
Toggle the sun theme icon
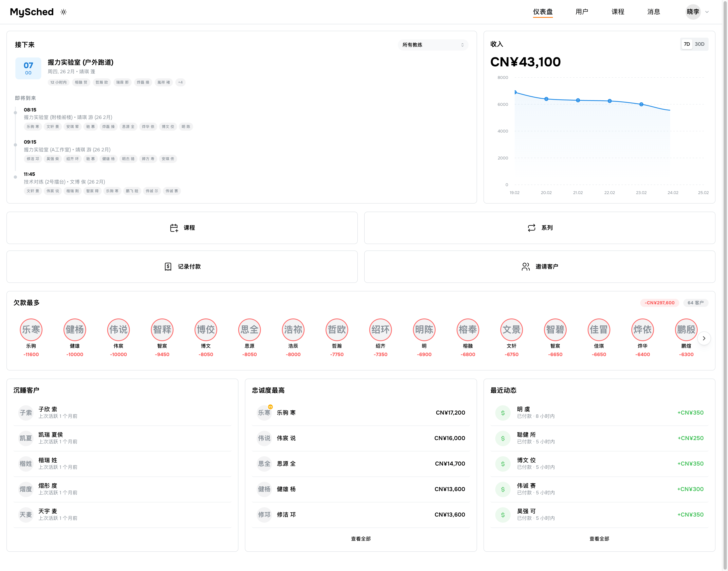[x=63, y=12]
